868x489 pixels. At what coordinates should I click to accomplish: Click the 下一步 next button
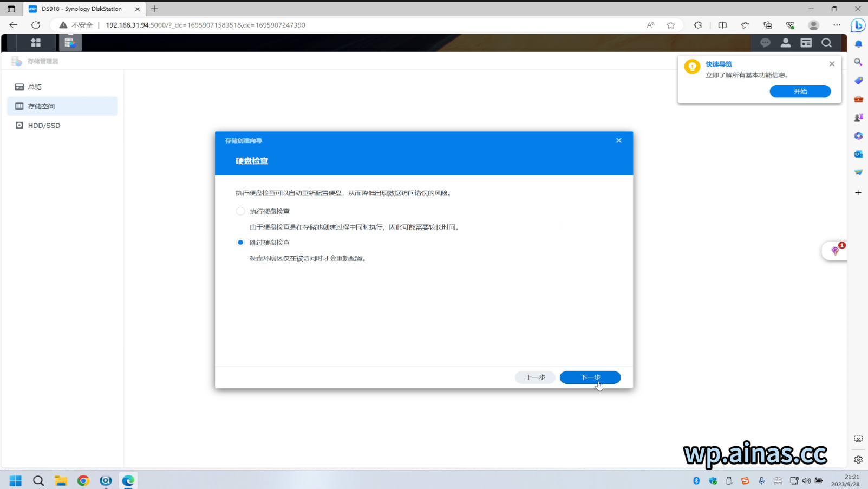click(590, 377)
